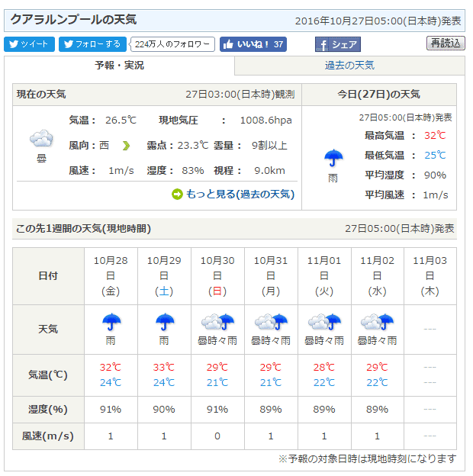Click the 10月28日(金) date header
Screen dimensions: 473x476
(111, 276)
